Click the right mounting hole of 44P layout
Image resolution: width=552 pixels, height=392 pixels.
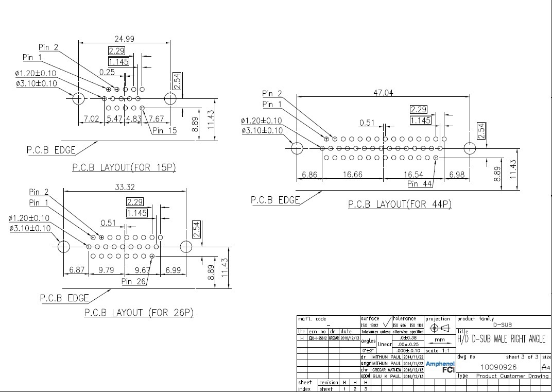[x=470, y=149]
